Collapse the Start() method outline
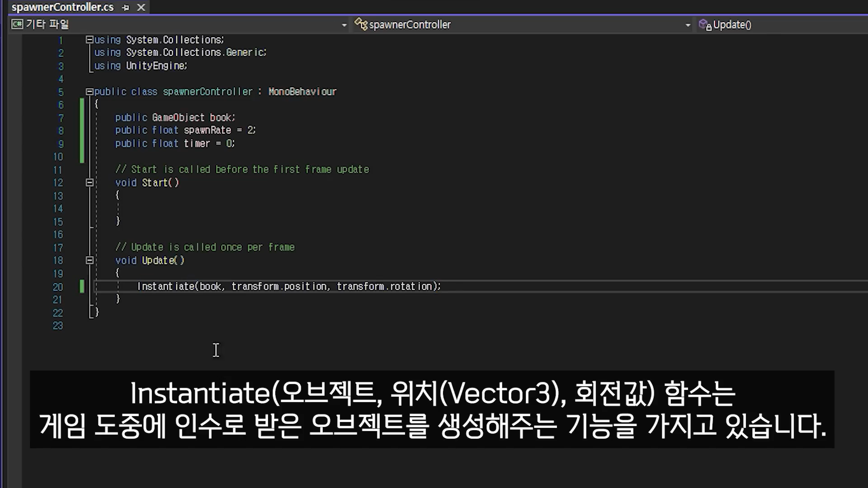The image size is (868, 488). click(x=90, y=183)
